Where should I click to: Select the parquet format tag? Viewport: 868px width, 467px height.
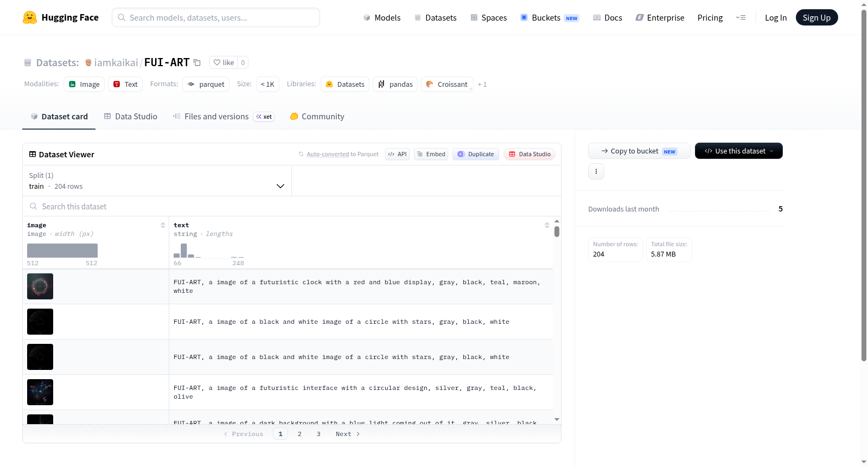pos(206,84)
